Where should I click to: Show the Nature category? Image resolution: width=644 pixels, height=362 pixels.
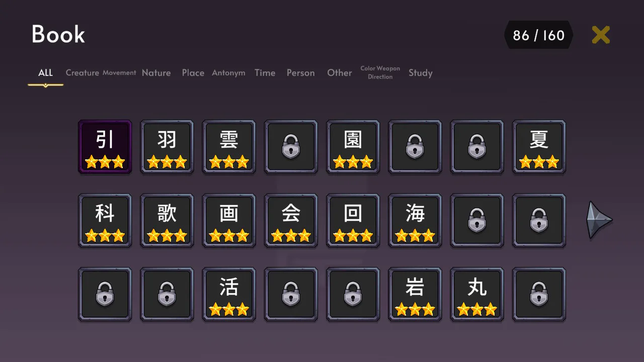click(x=156, y=73)
